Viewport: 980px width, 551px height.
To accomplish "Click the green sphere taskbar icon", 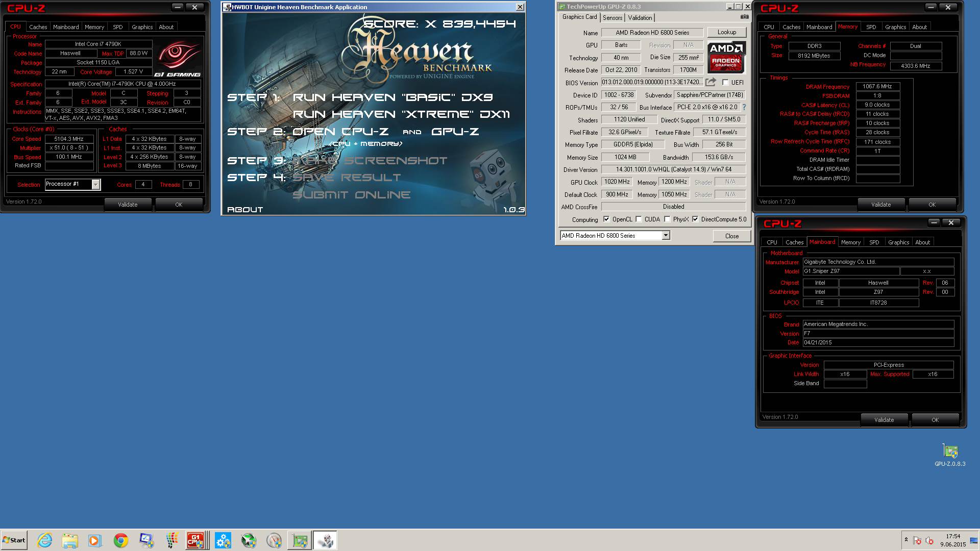I will click(x=249, y=540).
